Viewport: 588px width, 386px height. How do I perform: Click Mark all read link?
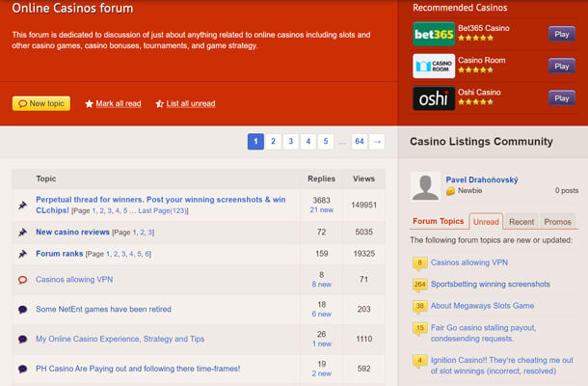click(x=119, y=103)
